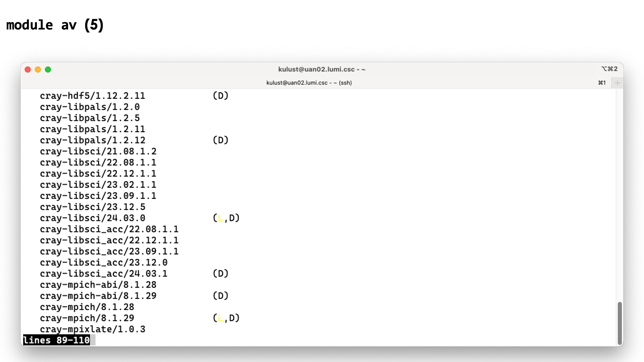
Task: Click cray-libsci_acc/24.03.1 entry
Action: (x=104, y=274)
